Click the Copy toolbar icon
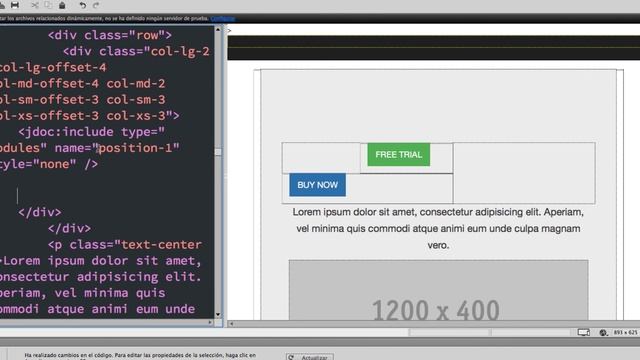This screenshot has width=640, height=360. click(x=48, y=5)
